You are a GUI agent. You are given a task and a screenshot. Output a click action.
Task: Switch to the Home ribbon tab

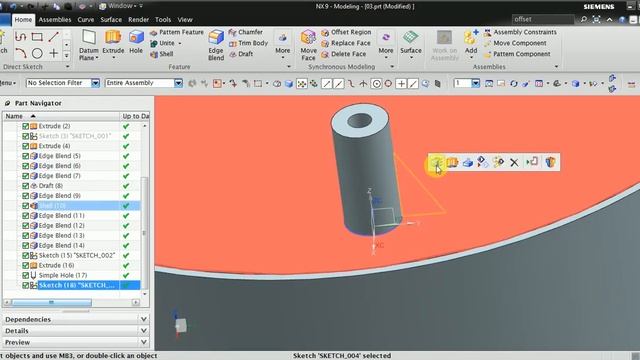coord(23,20)
